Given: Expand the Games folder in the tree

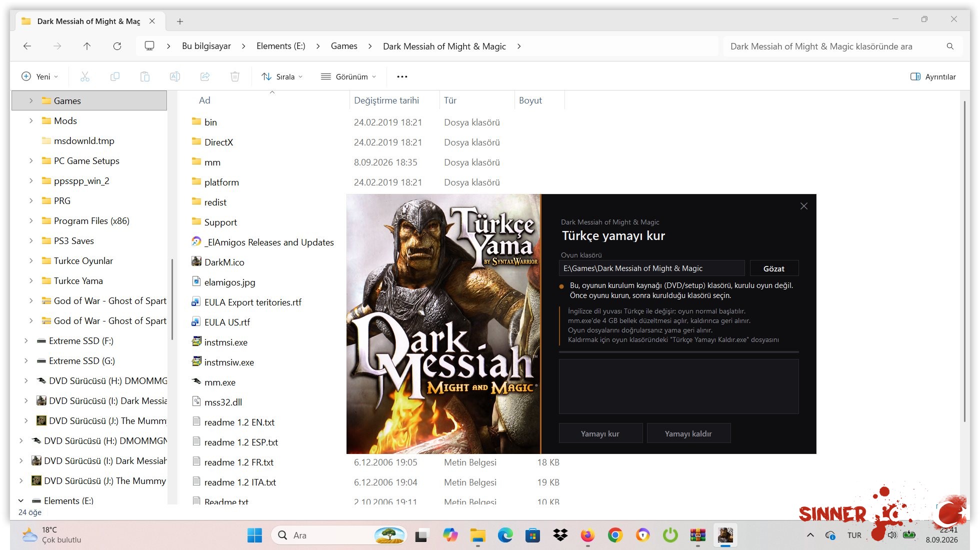Looking at the screenshot, I should [x=31, y=100].
